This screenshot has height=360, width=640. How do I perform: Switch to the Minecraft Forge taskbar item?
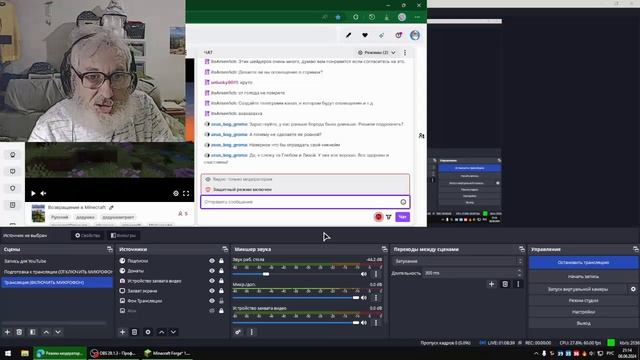(x=168, y=353)
